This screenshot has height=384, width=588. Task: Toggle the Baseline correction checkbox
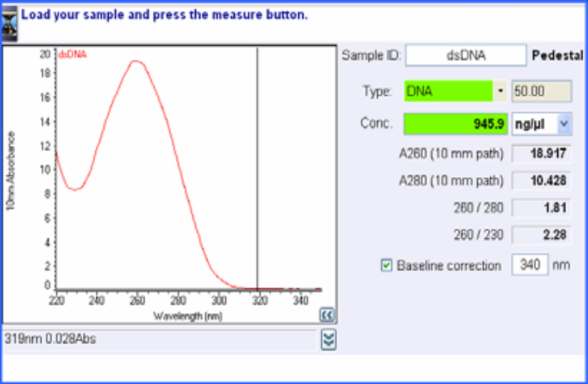(x=387, y=266)
